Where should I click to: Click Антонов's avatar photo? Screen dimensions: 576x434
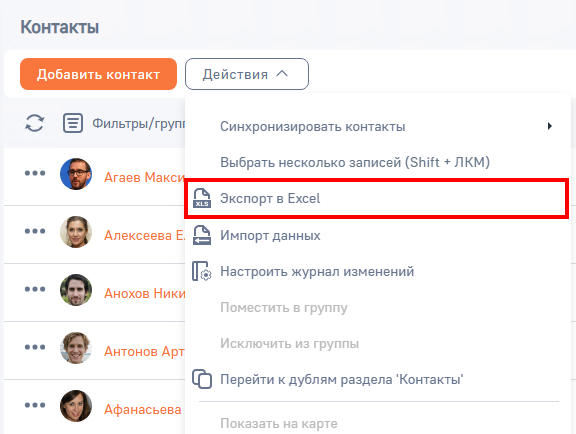76,348
